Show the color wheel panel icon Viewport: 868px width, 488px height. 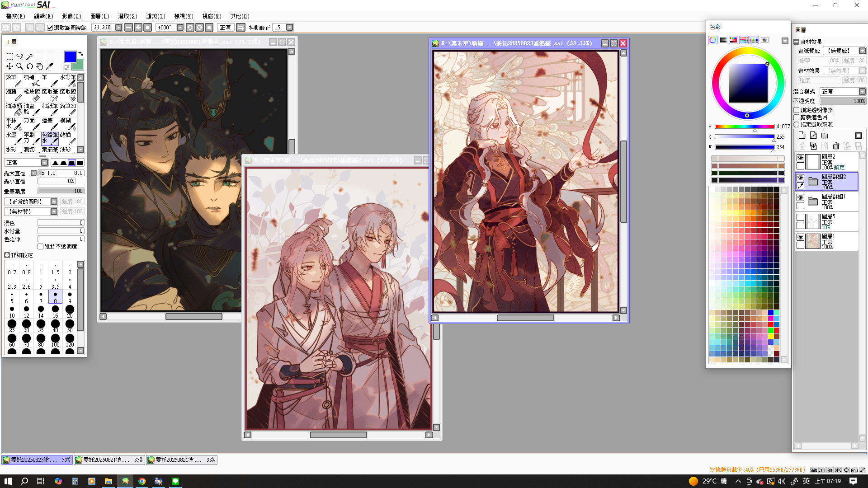(x=712, y=40)
